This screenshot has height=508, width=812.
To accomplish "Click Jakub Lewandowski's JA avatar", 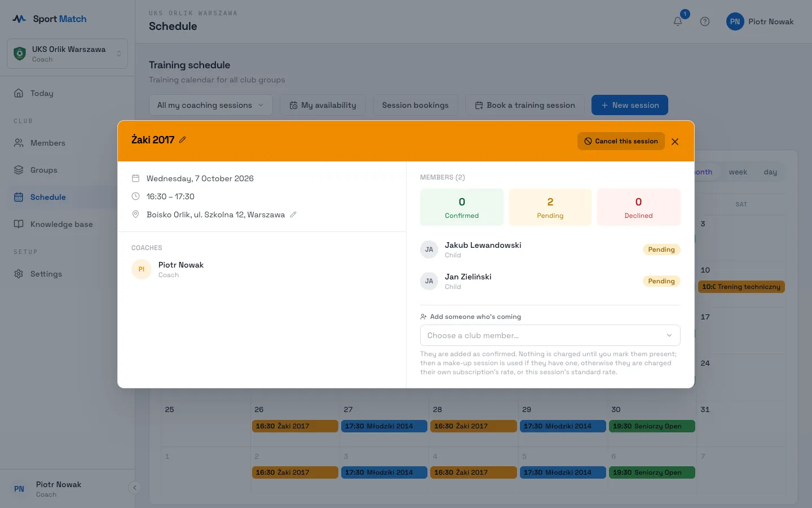I will pos(429,249).
